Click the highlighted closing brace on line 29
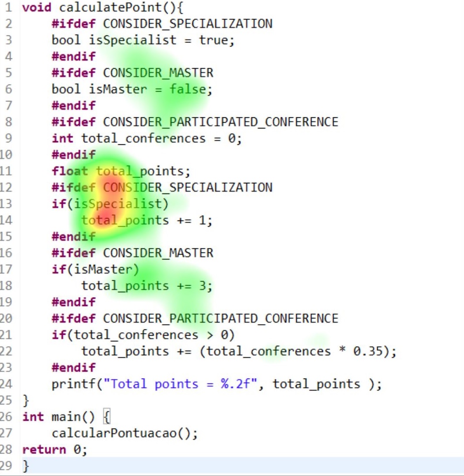This screenshot has height=476, width=464. (x=26, y=466)
